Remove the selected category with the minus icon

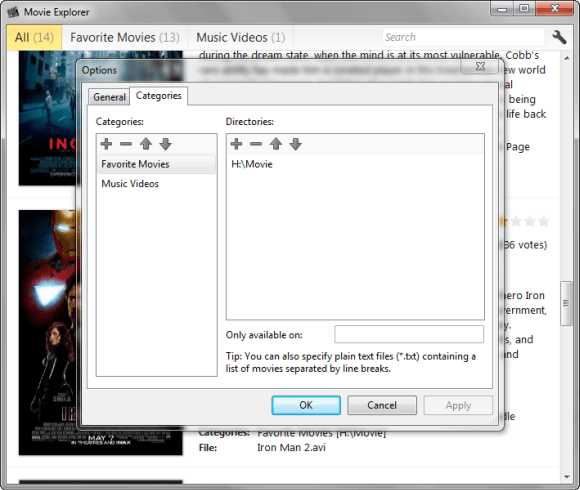[126, 144]
